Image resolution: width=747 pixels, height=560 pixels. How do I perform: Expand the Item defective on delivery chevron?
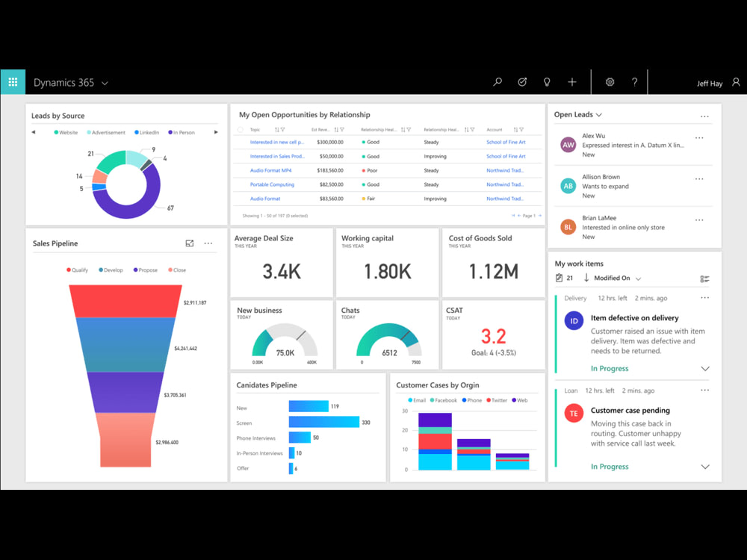pos(705,369)
